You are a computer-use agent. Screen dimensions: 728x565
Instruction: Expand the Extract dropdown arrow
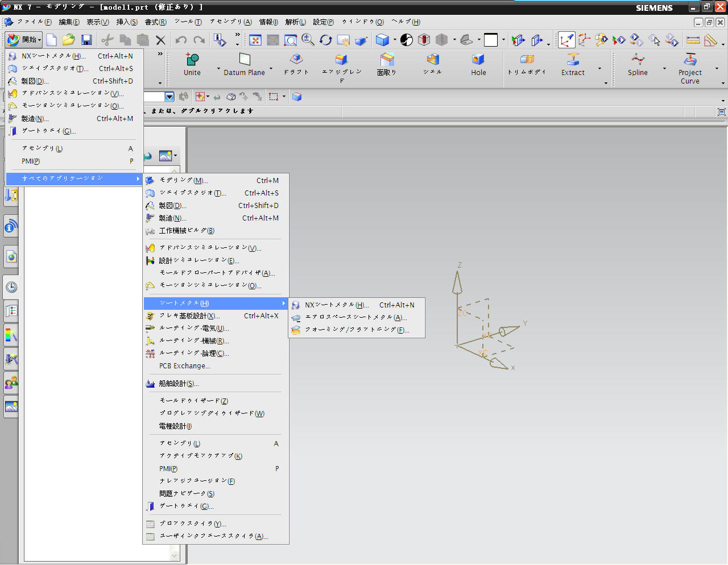[599, 69]
